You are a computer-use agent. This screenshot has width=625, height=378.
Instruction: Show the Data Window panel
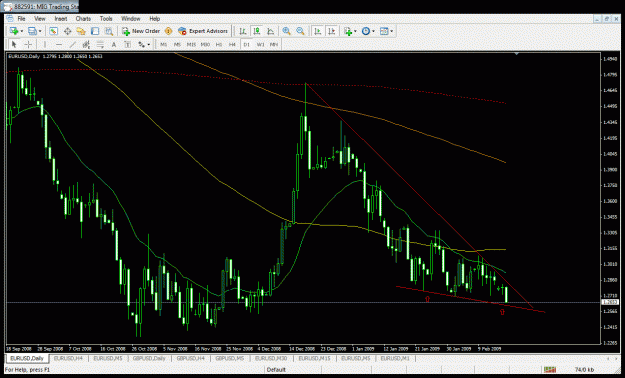coord(67,31)
